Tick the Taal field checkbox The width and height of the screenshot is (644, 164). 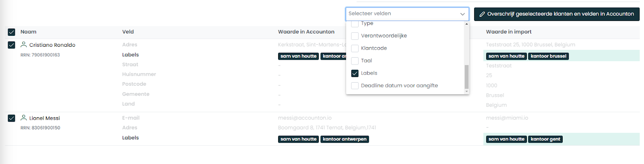(355, 61)
